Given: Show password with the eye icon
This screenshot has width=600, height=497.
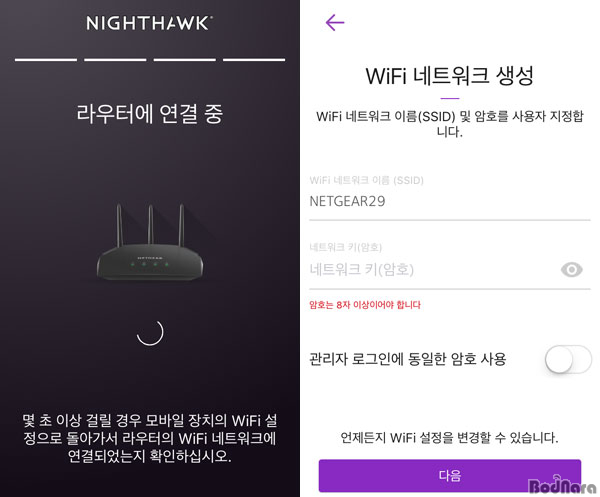Looking at the screenshot, I should coord(571,270).
